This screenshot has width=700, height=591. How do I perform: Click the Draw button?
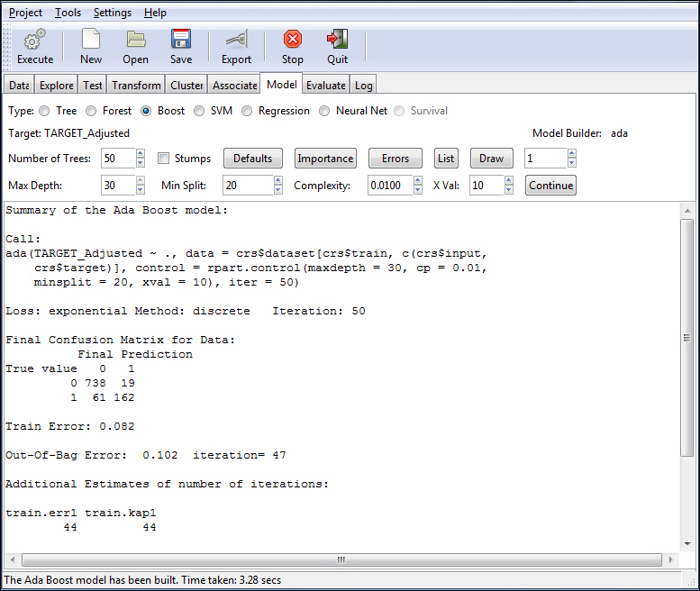tap(492, 159)
